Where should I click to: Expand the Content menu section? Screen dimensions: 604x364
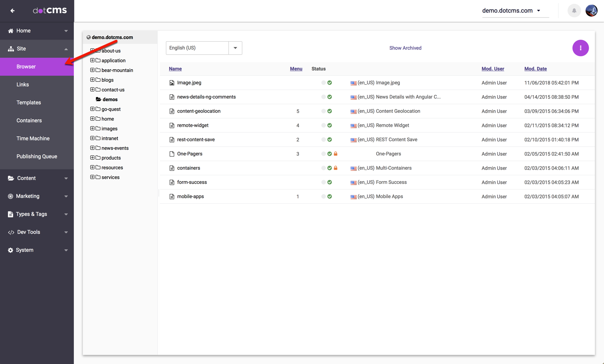click(37, 178)
